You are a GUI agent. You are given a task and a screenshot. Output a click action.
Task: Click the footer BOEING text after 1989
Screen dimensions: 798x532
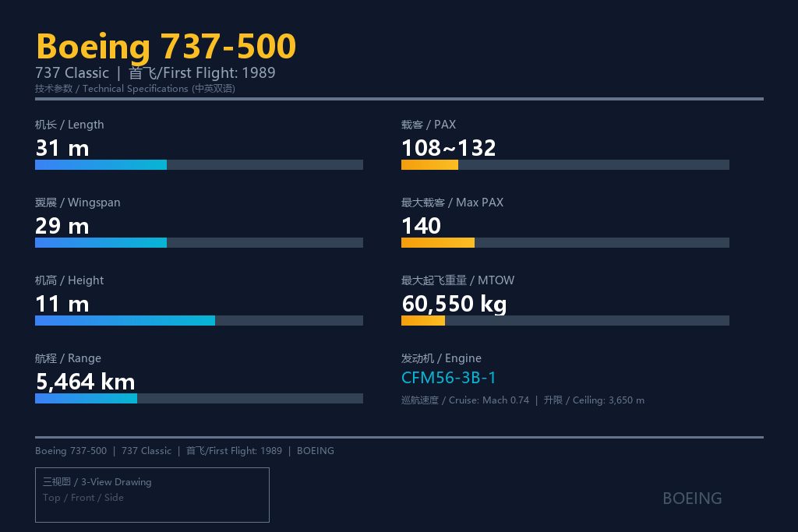pos(316,451)
